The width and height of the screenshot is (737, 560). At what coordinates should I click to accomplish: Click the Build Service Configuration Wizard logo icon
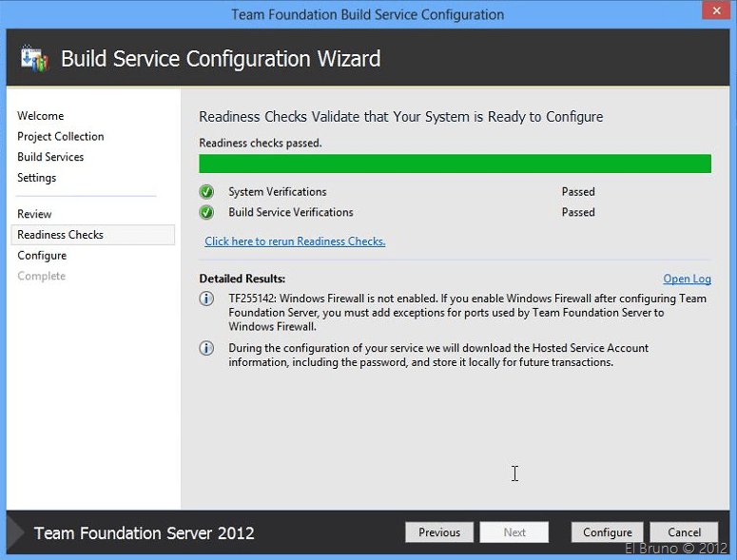coord(34,59)
